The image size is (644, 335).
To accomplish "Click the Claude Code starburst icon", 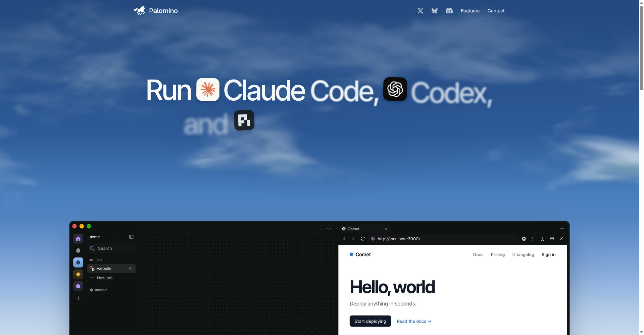I will (208, 89).
